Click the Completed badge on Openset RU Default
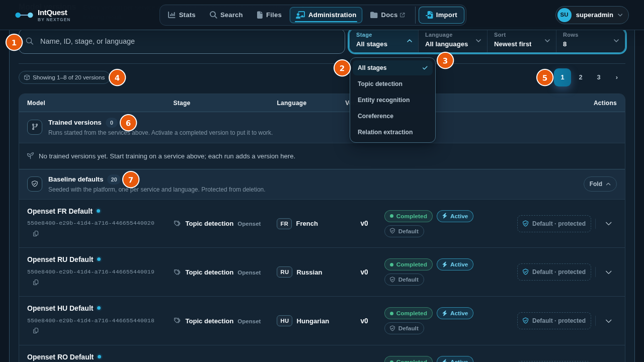644x362 pixels. click(x=409, y=264)
